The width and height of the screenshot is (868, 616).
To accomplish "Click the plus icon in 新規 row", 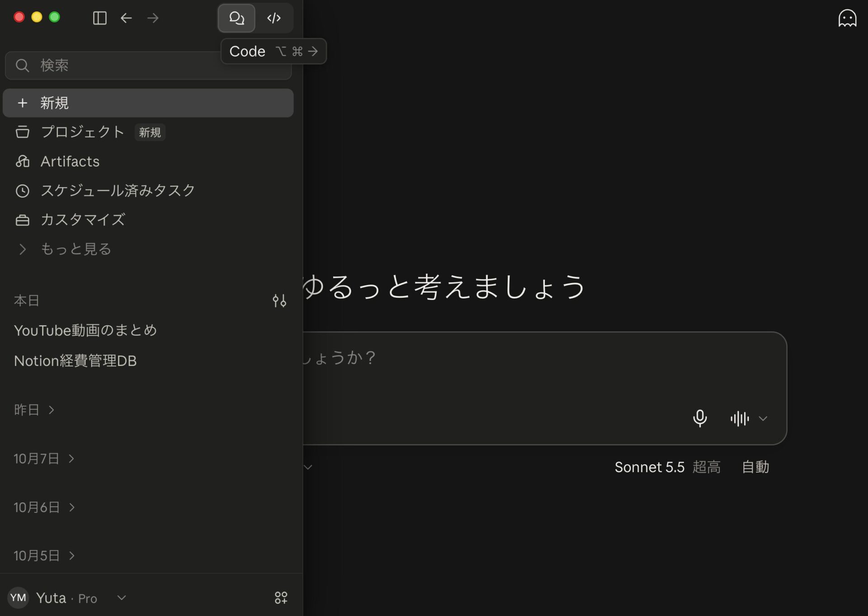I will (x=23, y=103).
